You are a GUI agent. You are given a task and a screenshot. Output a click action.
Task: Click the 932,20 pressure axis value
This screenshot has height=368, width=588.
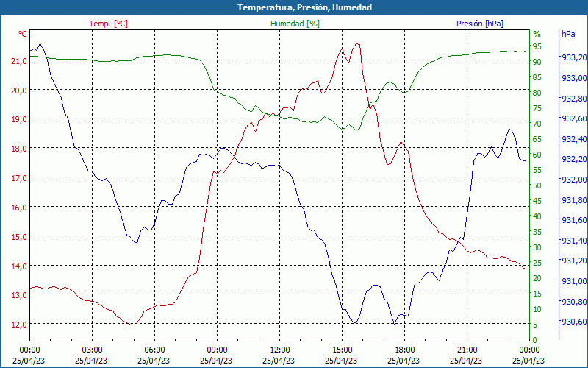pyautogui.click(x=574, y=159)
